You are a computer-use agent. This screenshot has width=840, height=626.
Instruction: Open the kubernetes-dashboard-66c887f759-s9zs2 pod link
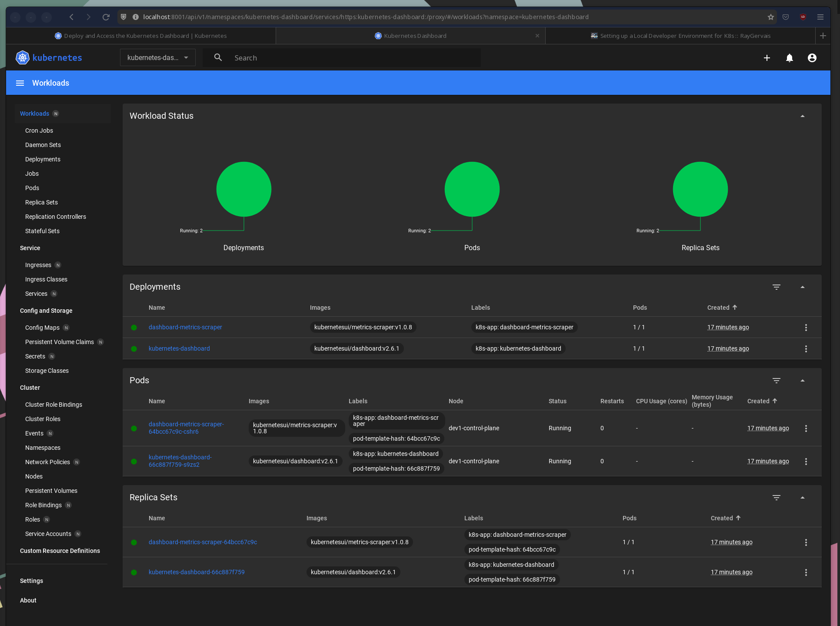(180, 461)
